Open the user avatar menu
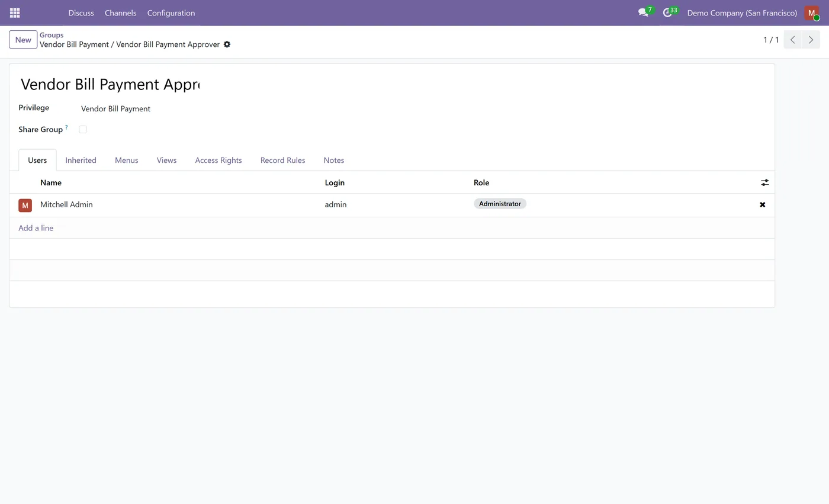Screen dimensions: 829x504 812,12
